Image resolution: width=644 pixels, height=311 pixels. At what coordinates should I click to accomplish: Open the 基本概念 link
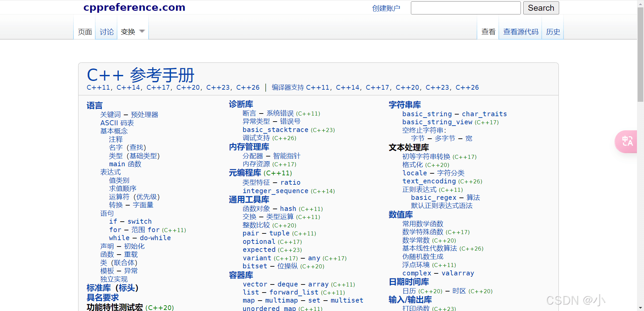[114, 131]
